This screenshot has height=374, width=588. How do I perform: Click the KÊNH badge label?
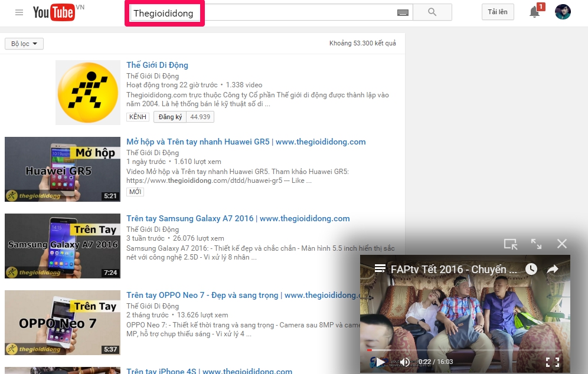[x=138, y=117]
